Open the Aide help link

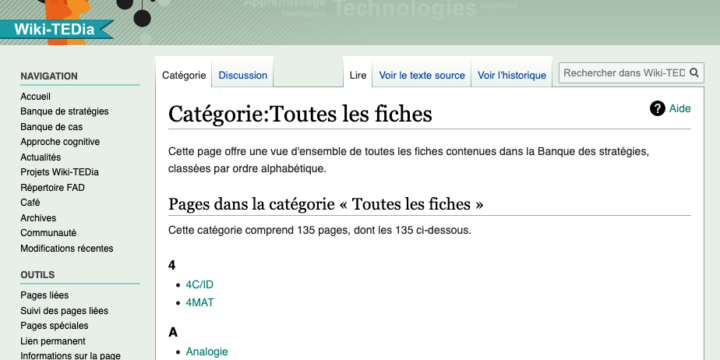pyautogui.click(x=680, y=109)
